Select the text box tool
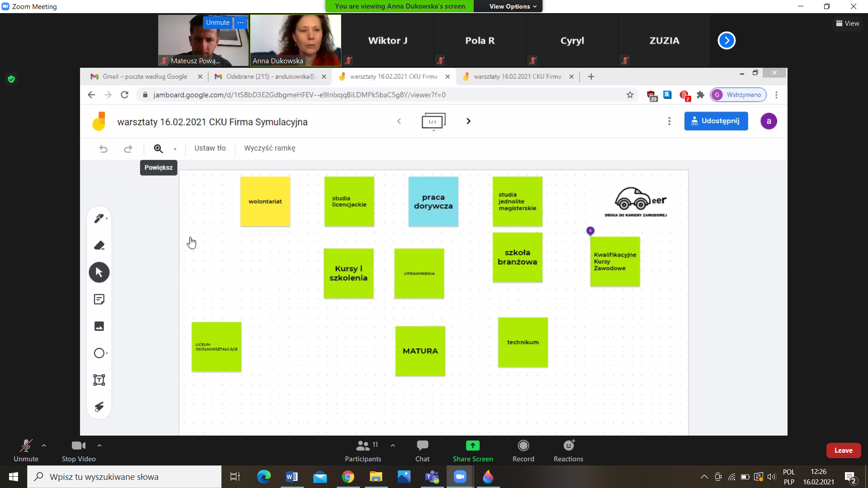Screen dimensions: 868x488 (x=99, y=380)
